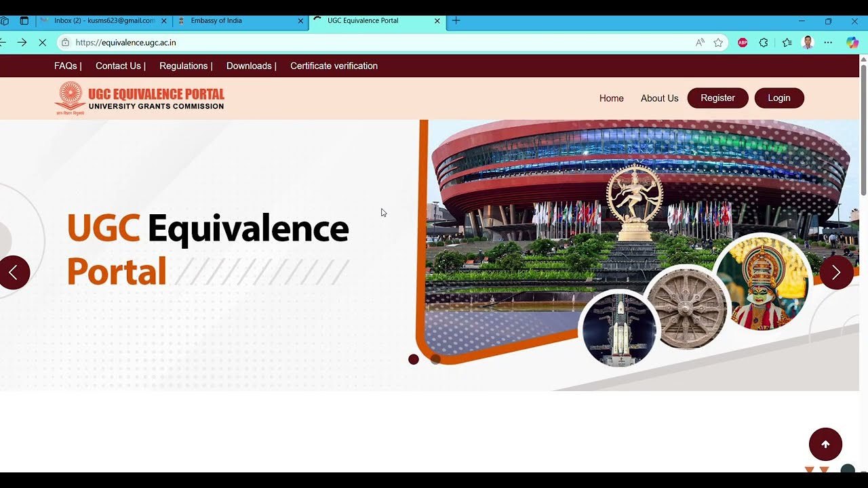868x488 pixels.
Task: Restore down the browser window
Action: pyautogui.click(x=828, y=21)
